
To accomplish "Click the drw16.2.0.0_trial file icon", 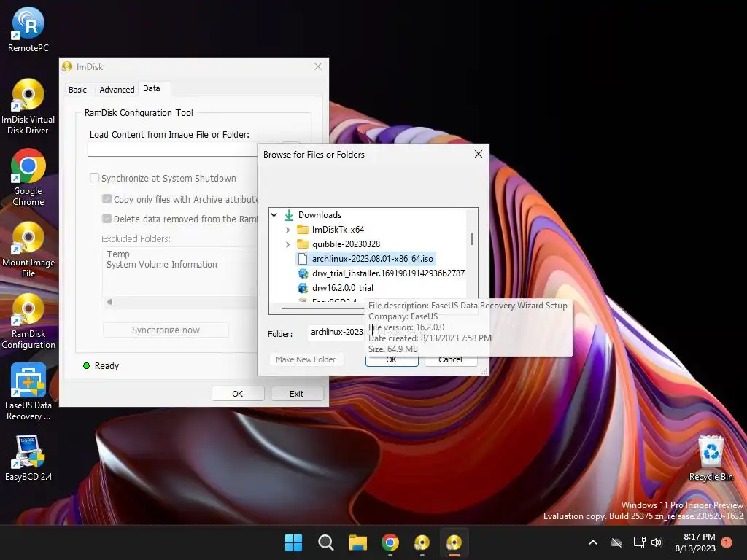I will click(303, 288).
